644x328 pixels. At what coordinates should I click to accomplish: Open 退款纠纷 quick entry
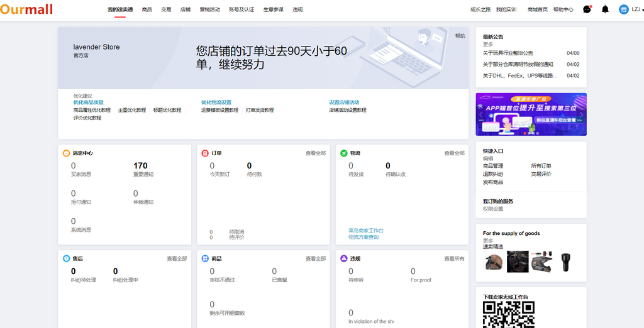(x=493, y=174)
